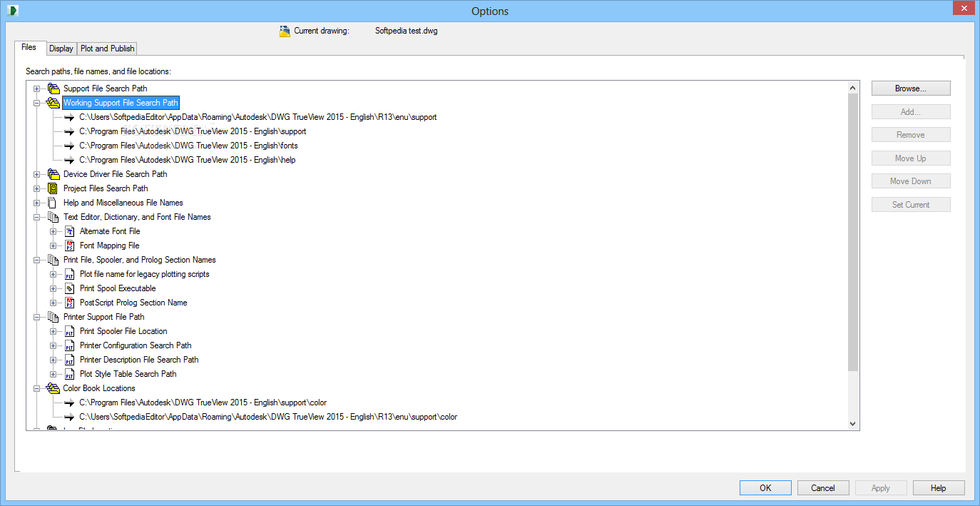Expand the Alternate Font File node
The height and width of the screenshot is (506, 980).
(53, 231)
